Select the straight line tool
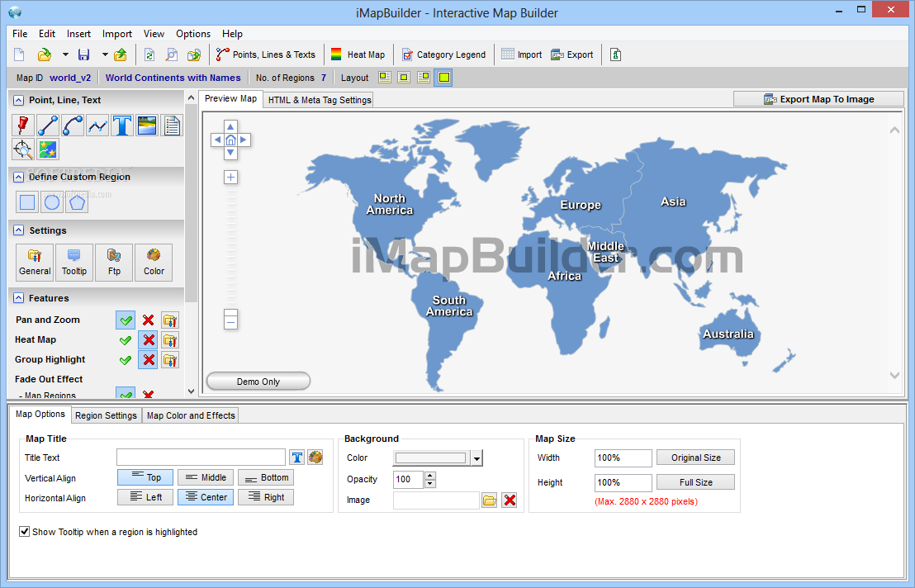This screenshot has height=588, width=915. 48,125
